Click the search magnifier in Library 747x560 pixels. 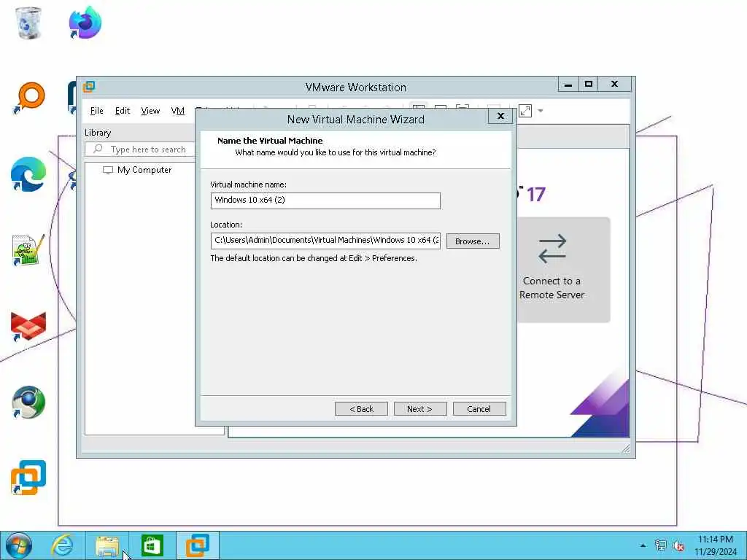98,149
